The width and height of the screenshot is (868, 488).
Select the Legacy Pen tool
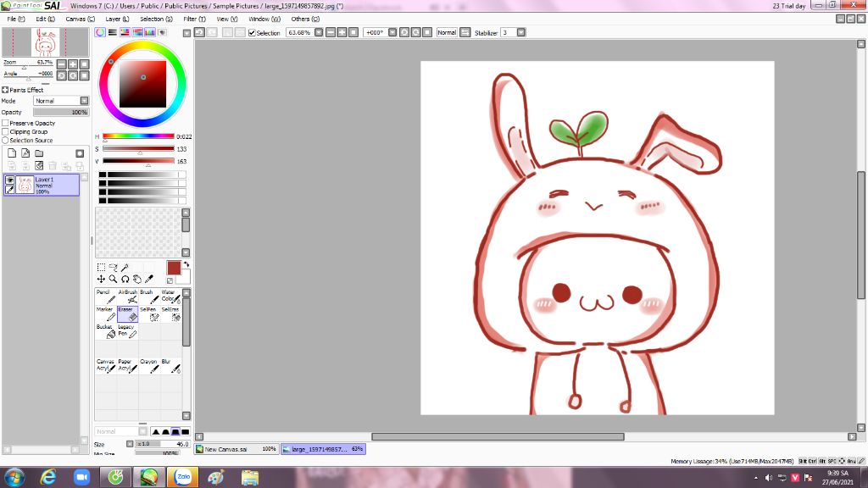click(x=127, y=331)
